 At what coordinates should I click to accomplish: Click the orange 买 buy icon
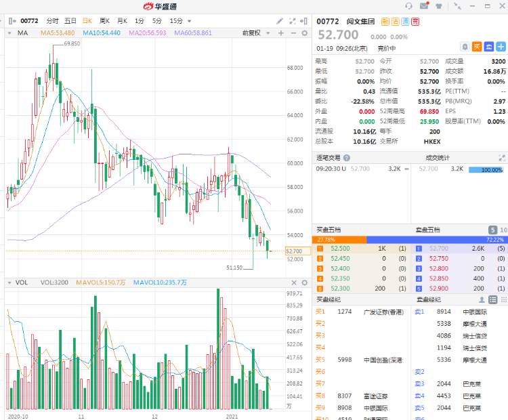click(477, 47)
